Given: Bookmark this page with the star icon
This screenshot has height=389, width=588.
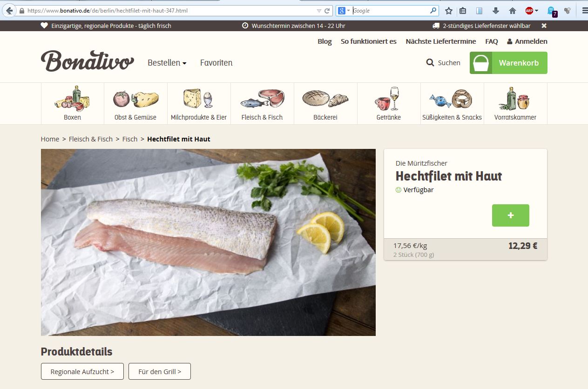Looking at the screenshot, I should tap(448, 10).
